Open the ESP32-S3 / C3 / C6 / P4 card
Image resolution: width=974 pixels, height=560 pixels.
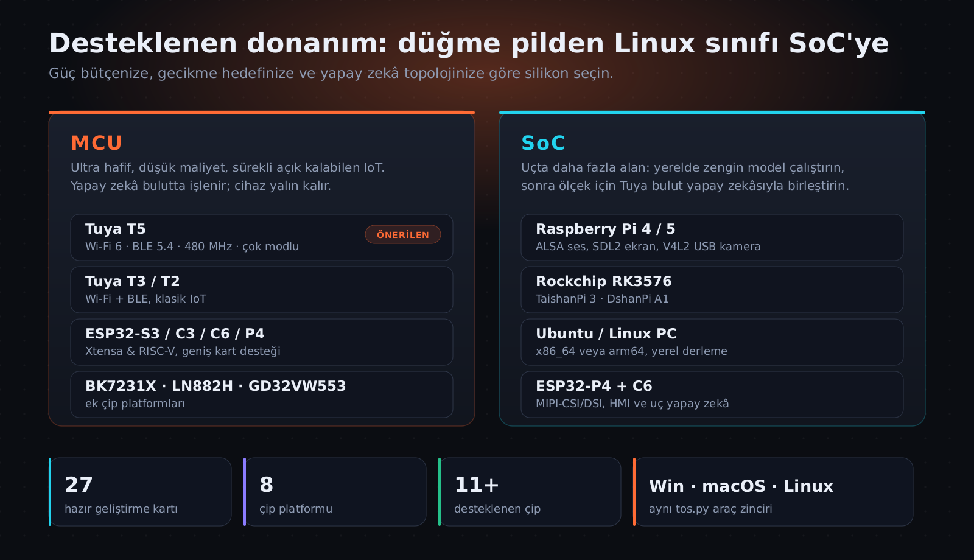click(262, 342)
